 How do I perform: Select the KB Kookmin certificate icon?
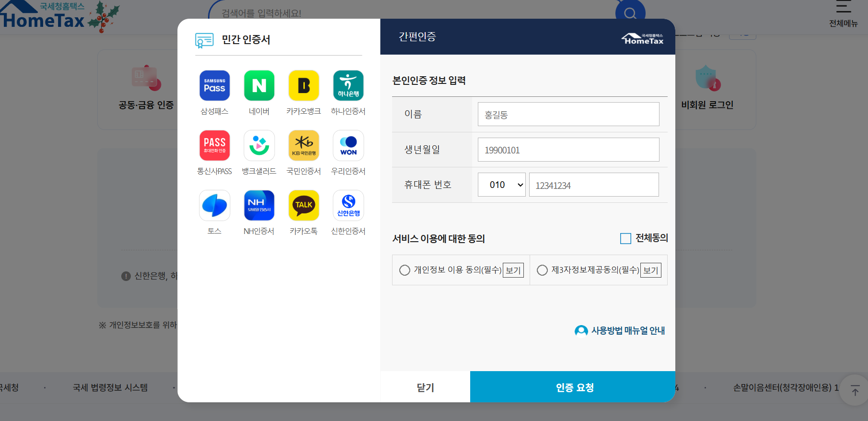click(303, 145)
